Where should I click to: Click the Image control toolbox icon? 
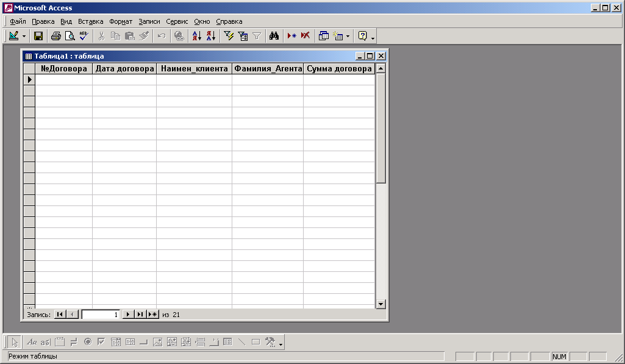[158, 342]
